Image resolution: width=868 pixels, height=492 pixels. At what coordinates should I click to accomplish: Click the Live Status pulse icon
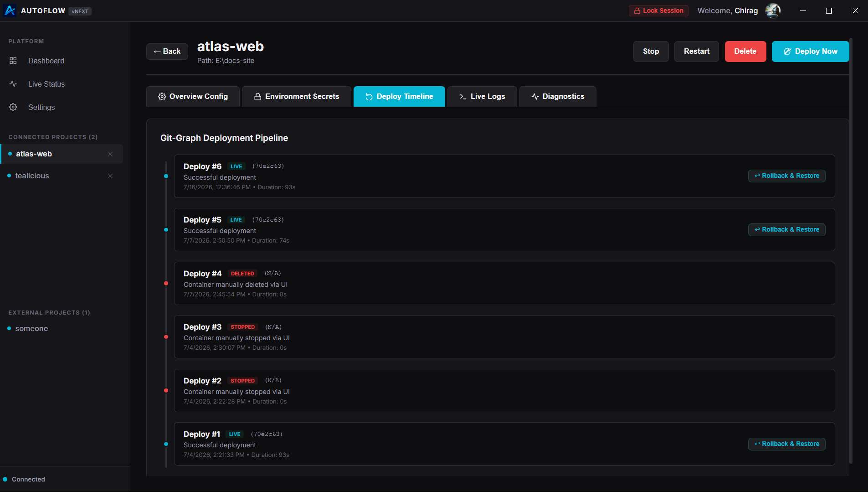click(x=13, y=84)
